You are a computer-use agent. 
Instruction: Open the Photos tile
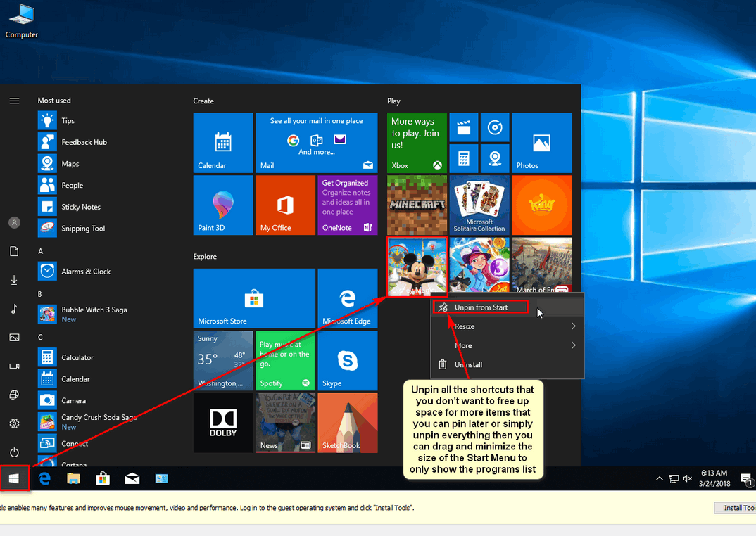[541, 143]
